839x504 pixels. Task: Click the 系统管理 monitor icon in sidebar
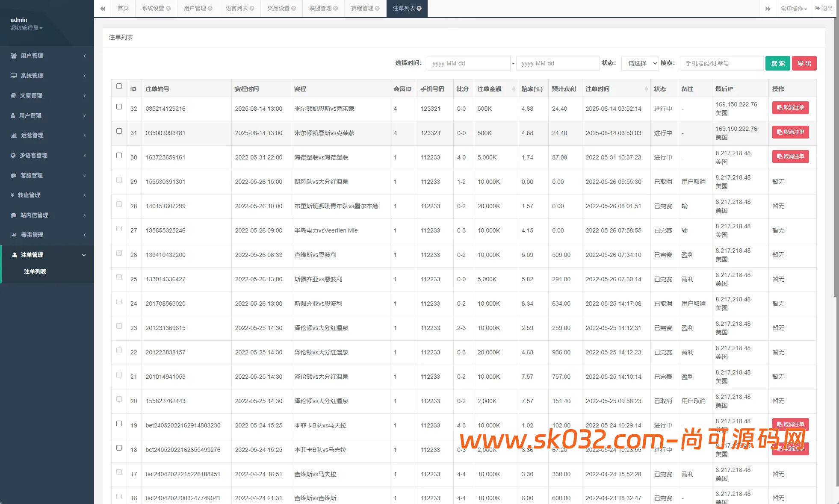click(14, 76)
